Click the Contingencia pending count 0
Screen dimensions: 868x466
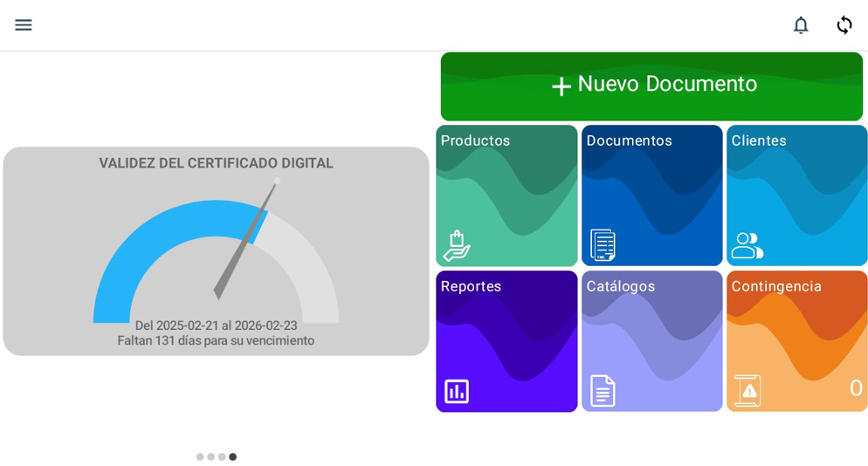click(x=855, y=388)
